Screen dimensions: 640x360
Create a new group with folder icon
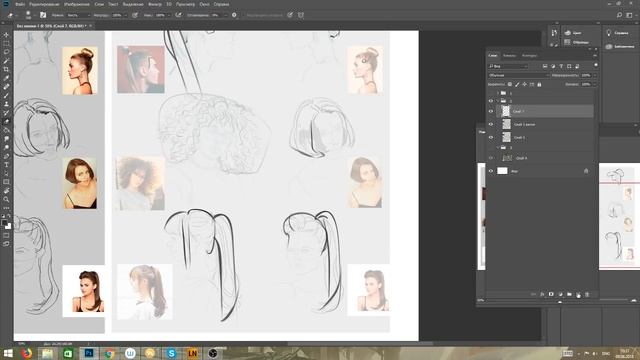[569, 295]
